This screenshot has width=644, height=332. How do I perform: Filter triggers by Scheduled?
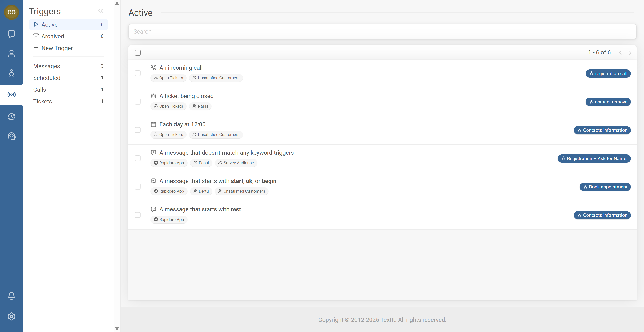coord(47,78)
